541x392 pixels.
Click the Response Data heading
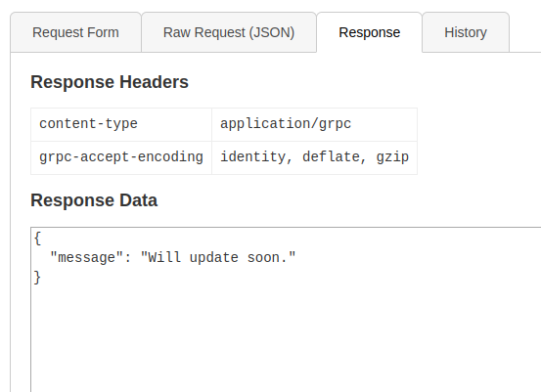(x=94, y=200)
